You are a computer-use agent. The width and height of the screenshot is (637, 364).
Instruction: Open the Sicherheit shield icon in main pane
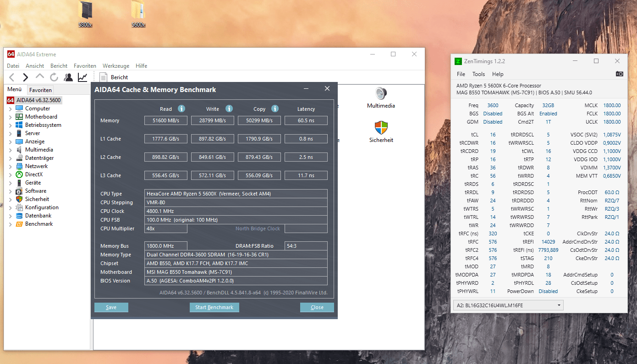pos(381,128)
